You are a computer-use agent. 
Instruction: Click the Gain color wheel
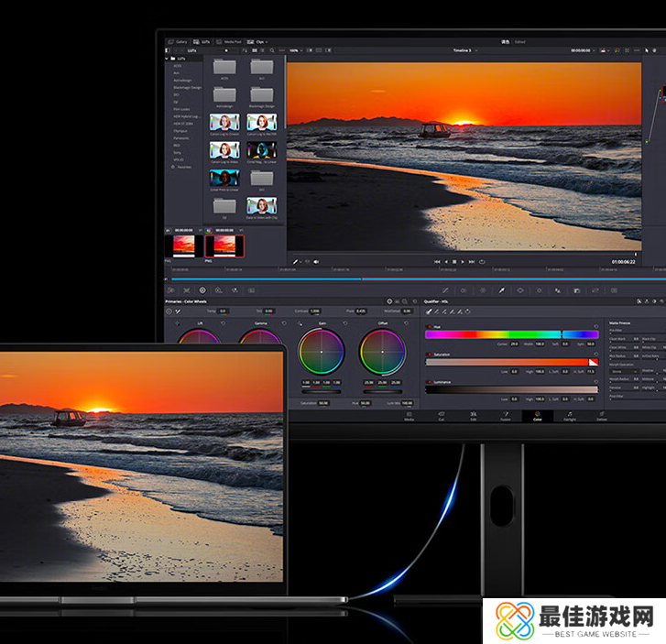coord(322,351)
